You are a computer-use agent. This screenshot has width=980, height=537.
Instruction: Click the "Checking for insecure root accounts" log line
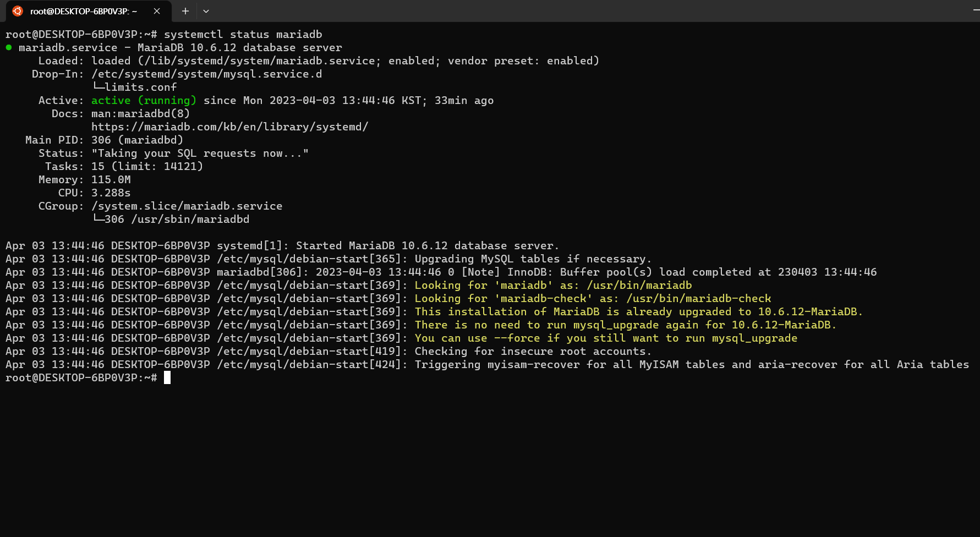pyautogui.click(x=533, y=352)
